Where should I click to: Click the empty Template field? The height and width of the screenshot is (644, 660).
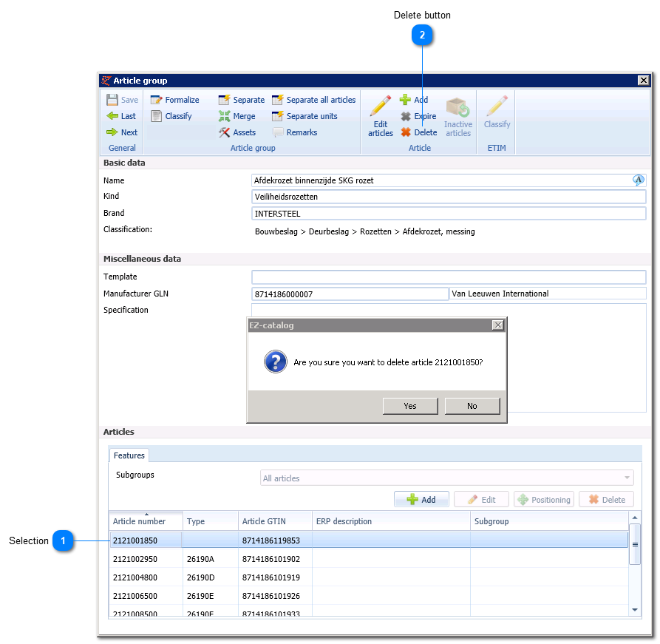(449, 277)
